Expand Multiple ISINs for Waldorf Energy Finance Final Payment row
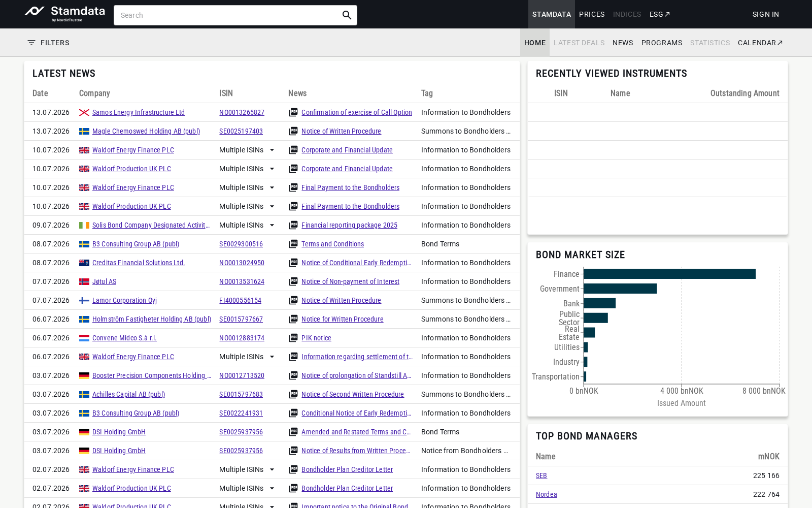This screenshot has height=508, width=812. [272, 187]
